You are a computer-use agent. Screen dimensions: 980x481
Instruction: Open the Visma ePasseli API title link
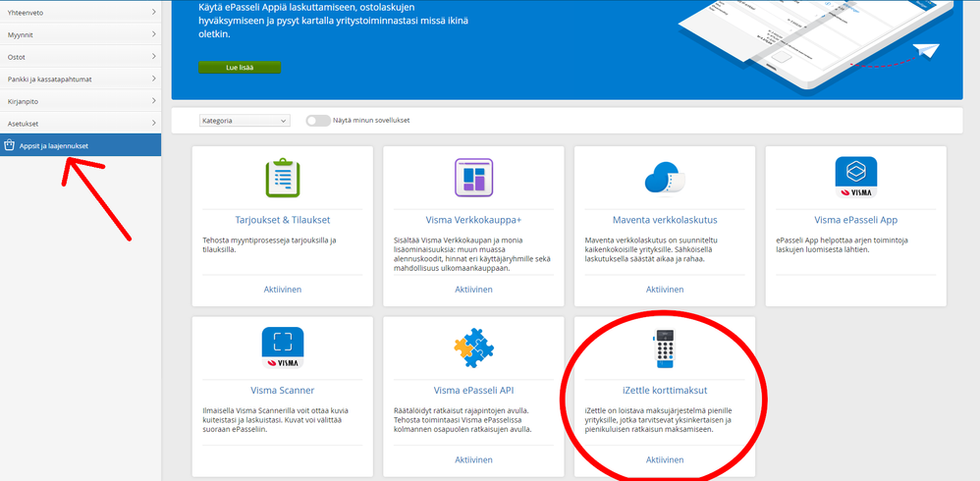(x=473, y=391)
